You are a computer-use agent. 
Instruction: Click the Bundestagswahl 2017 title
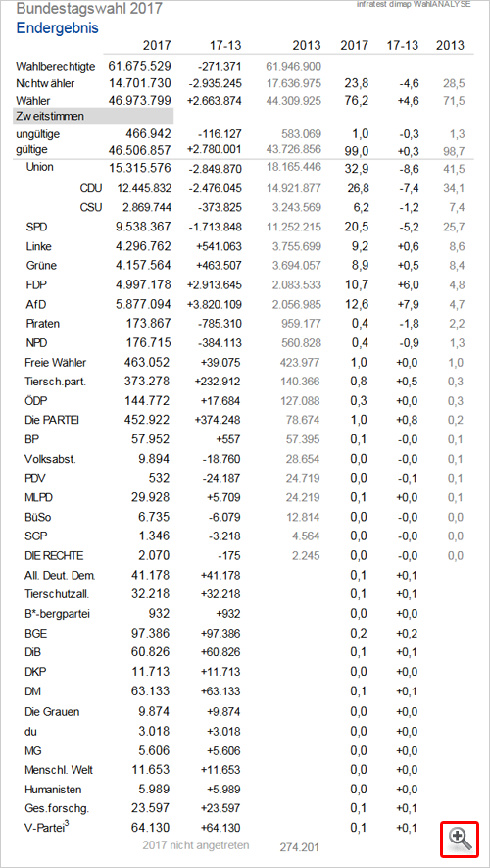(x=89, y=8)
